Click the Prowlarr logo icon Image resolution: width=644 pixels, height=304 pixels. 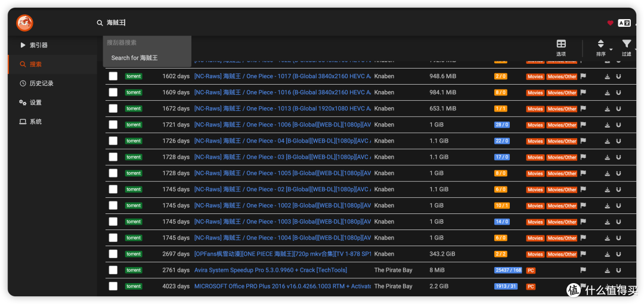tap(24, 23)
